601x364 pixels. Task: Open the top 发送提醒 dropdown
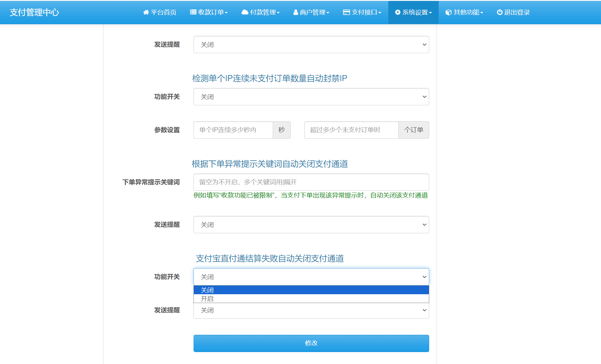point(311,44)
